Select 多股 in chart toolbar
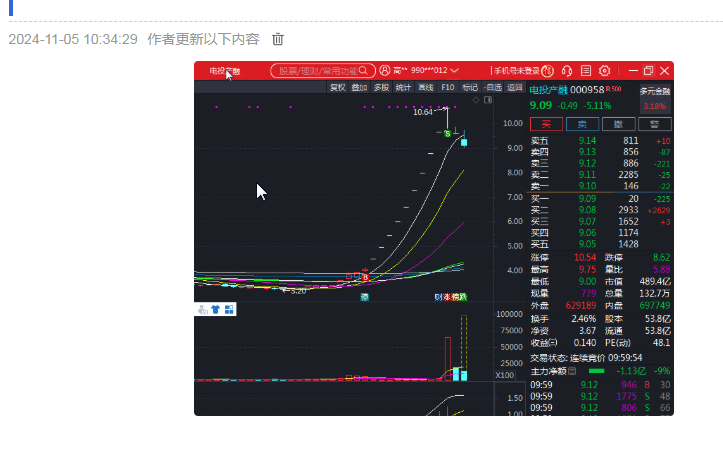 (x=381, y=87)
